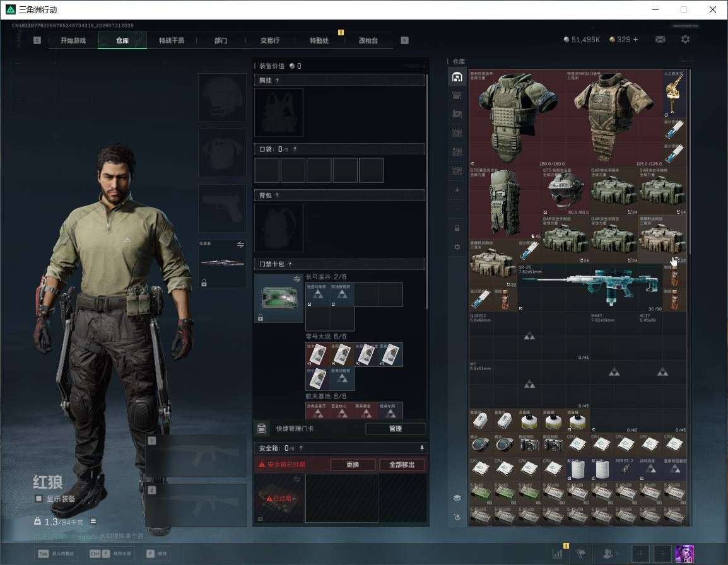Click the empty body armor slot
The image size is (728, 565).
(222, 153)
